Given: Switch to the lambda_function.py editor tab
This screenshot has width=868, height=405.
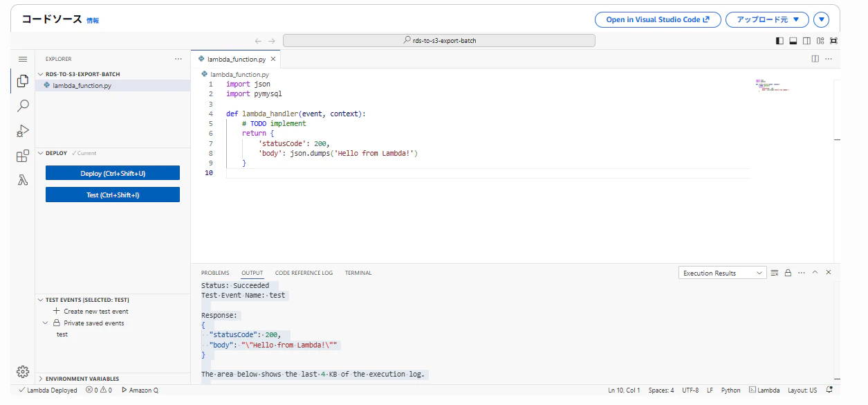Looking at the screenshot, I should click(x=236, y=59).
